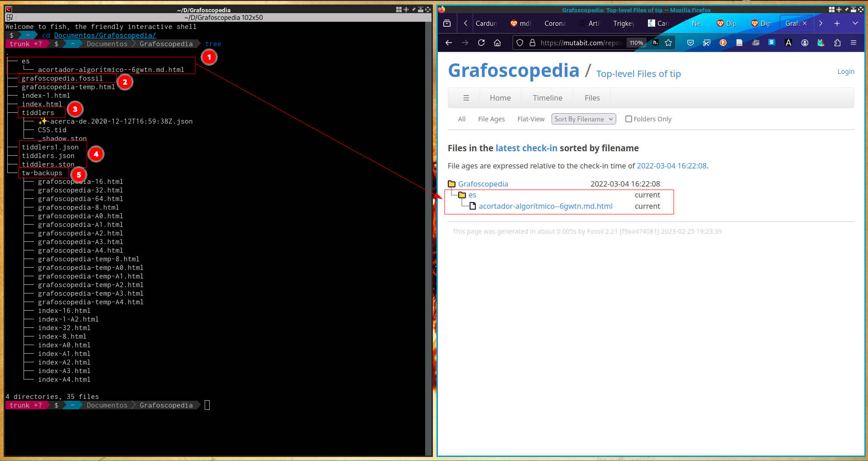The height and width of the screenshot is (461, 868).
Task: Click the File Ages submenu link
Action: [491, 119]
